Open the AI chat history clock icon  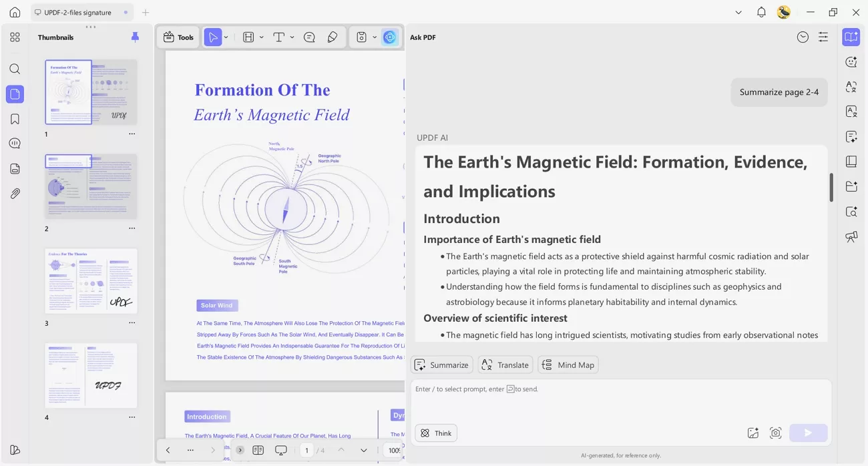pos(803,37)
